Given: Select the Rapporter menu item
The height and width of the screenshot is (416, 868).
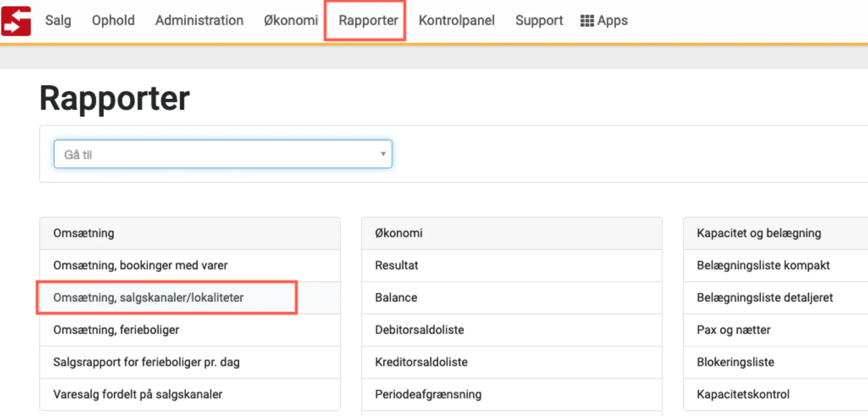Looking at the screenshot, I should click(x=368, y=20).
